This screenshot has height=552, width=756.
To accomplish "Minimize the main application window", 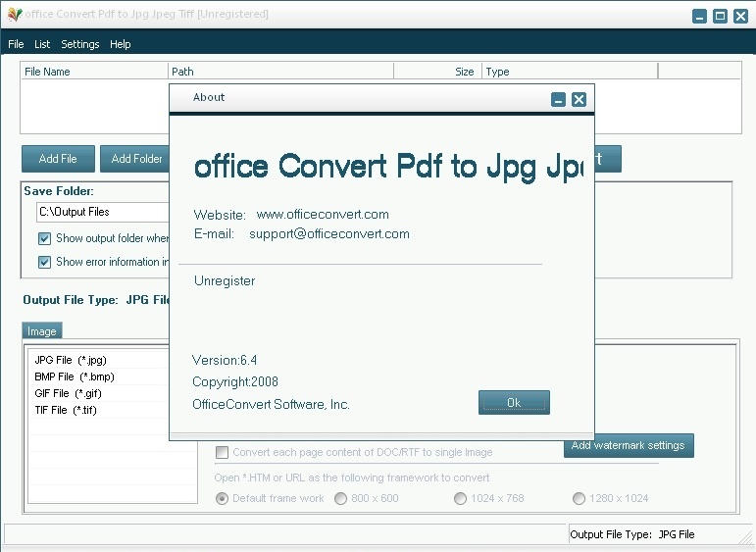I will click(x=699, y=16).
